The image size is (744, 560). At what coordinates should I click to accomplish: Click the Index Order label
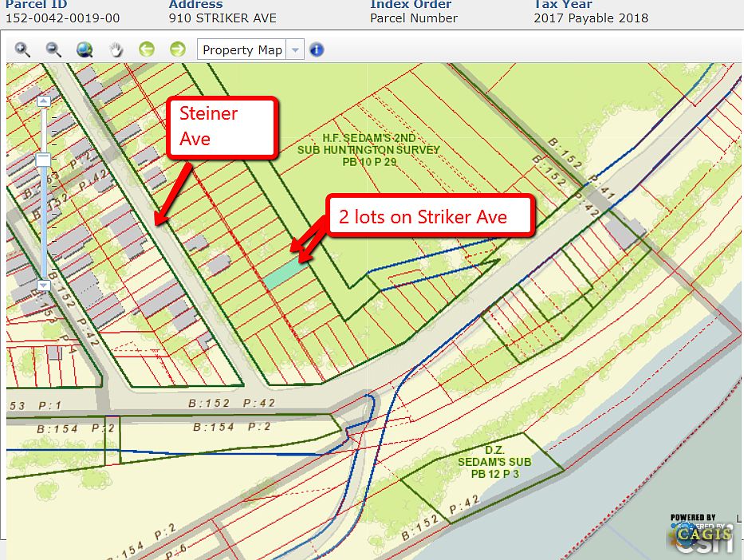[x=411, y=5]
